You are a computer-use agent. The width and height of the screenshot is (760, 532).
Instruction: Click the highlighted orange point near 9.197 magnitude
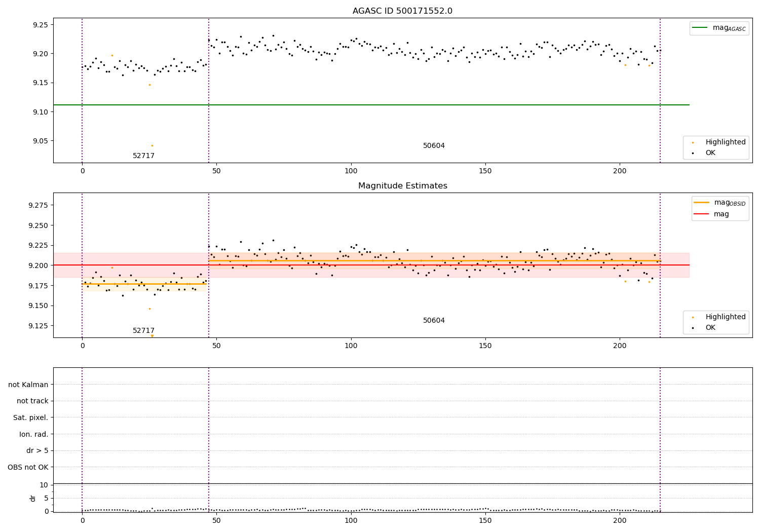pos(112,55)
